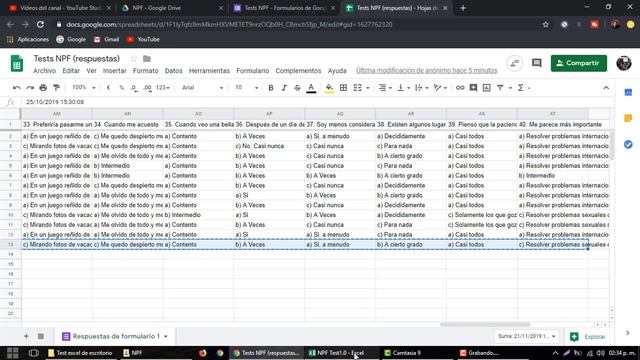Open the Formato menu

point(145,71)
